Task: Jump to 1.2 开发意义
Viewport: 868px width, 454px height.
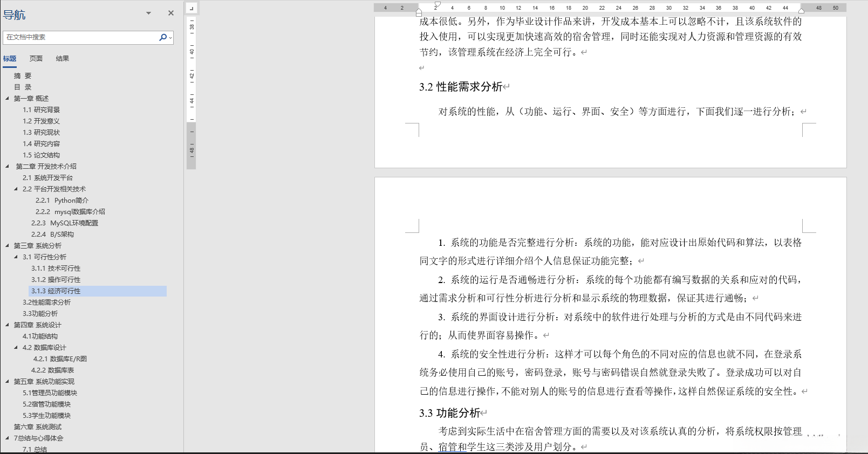Action: pos(41,121)
